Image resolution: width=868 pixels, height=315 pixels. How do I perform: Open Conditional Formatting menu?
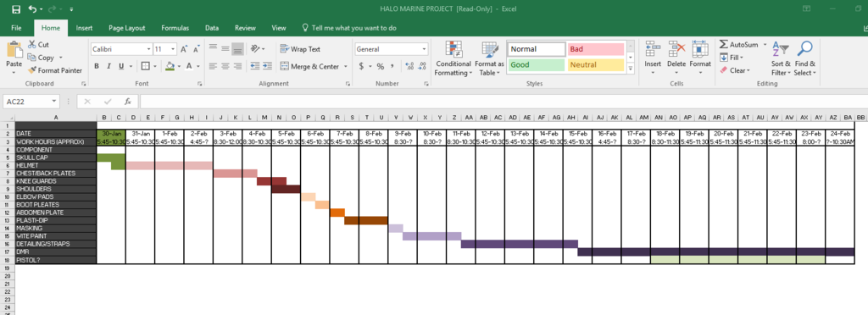click(x=453, y=58)
